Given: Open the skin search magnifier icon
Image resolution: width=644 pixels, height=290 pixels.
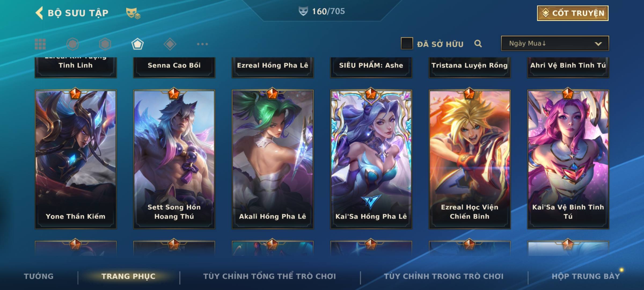Looking at the screenshot, I should (x=478, y=44).
